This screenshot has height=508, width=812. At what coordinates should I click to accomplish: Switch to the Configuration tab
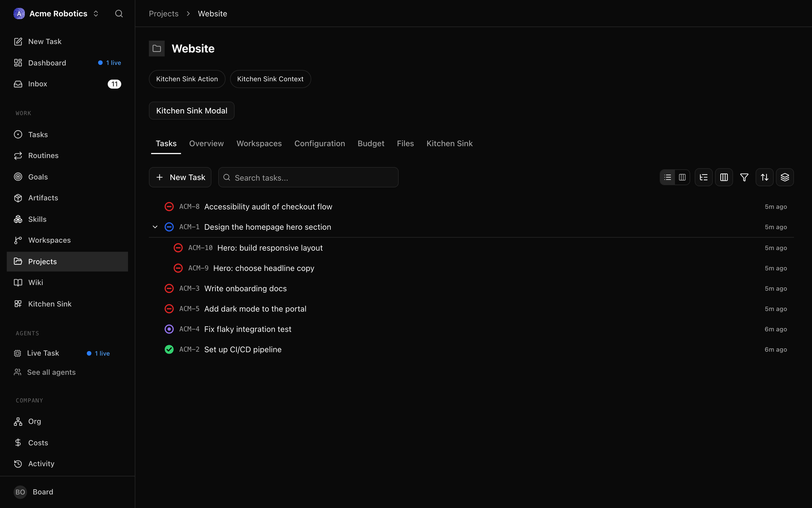coord(319,143)
